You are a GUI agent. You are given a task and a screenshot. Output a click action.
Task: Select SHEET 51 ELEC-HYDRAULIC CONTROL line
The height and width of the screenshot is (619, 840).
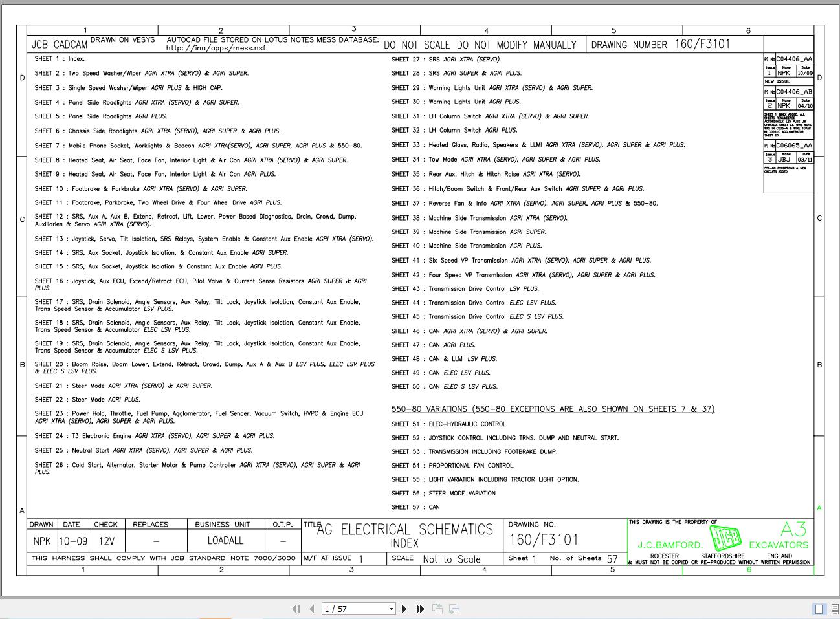coord(450,424)
